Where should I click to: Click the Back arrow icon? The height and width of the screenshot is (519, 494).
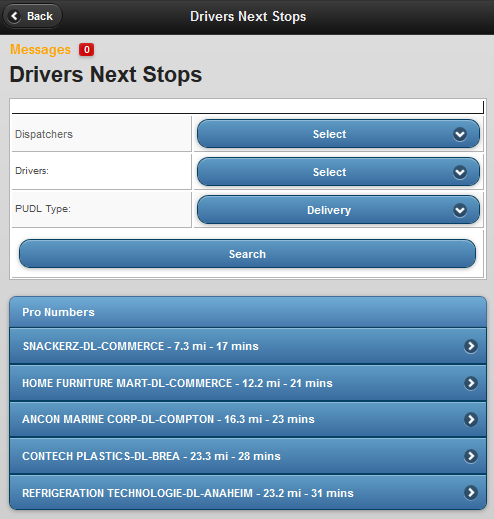(x=14, y=16)
